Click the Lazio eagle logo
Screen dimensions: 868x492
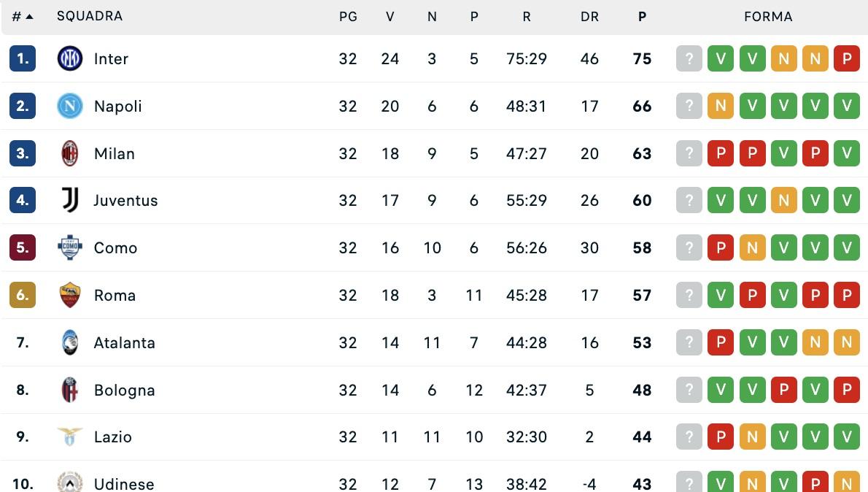click(69, 437)
